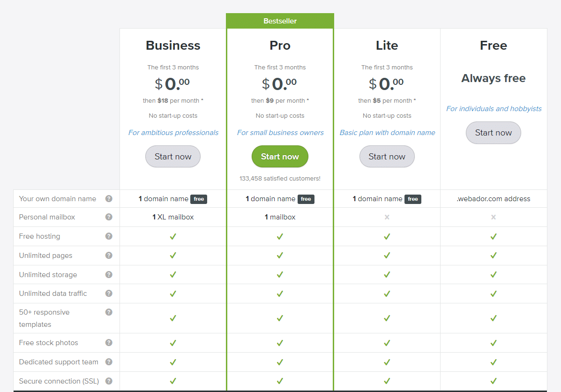561x392 pixels.
Task: Click the Personal mailbox X for Lite
Action: click(x=387, y=217)
